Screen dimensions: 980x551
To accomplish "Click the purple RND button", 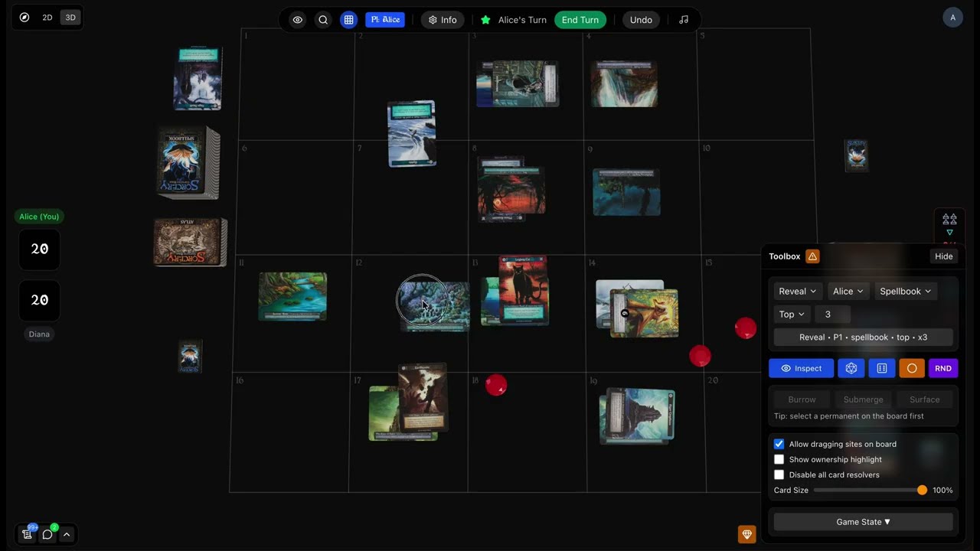I will tap(943, 368).
